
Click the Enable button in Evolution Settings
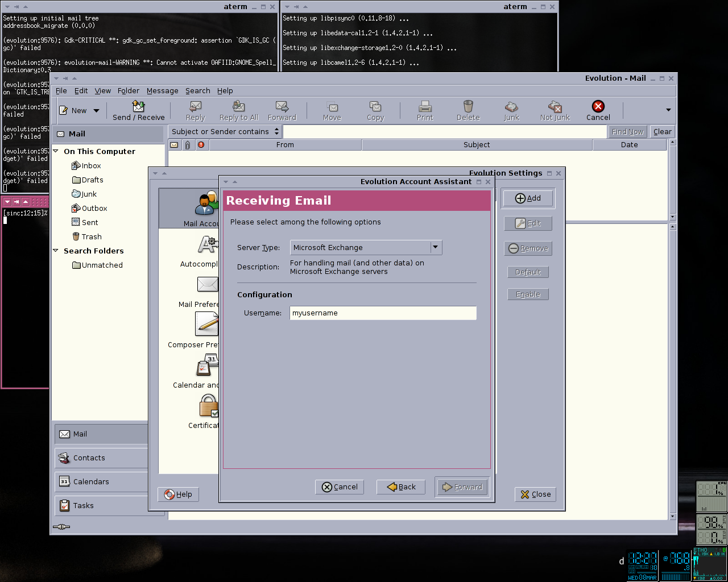coord(528,294)
